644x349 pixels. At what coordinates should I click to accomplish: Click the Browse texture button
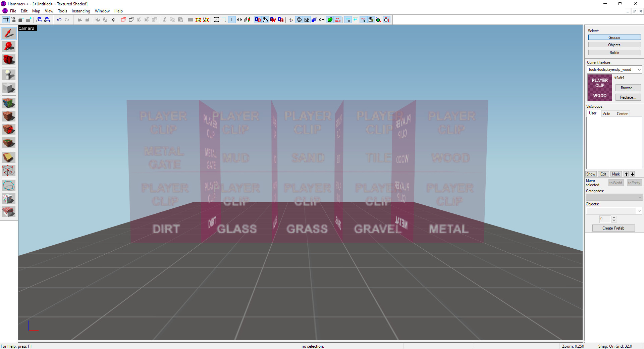pos(628,88)
